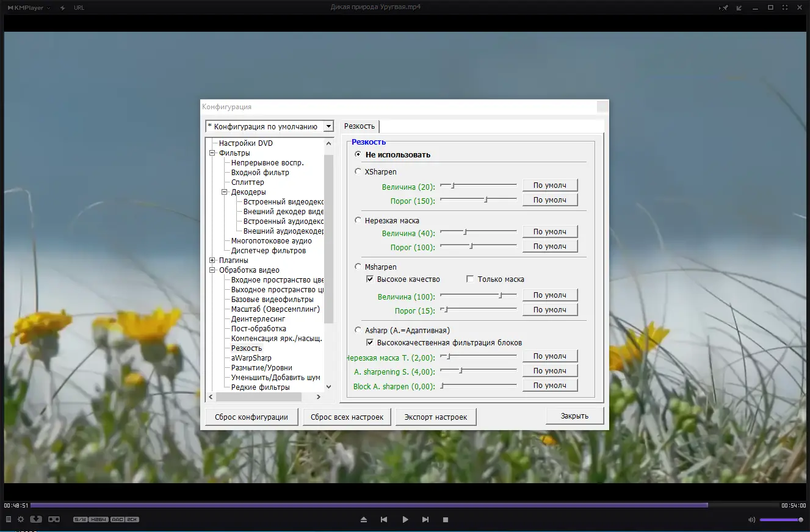The width and height of the screenshot is (810, 532).
Task: Select 'aWarpSharp' in the settings tree
Action: coord(251,358)
